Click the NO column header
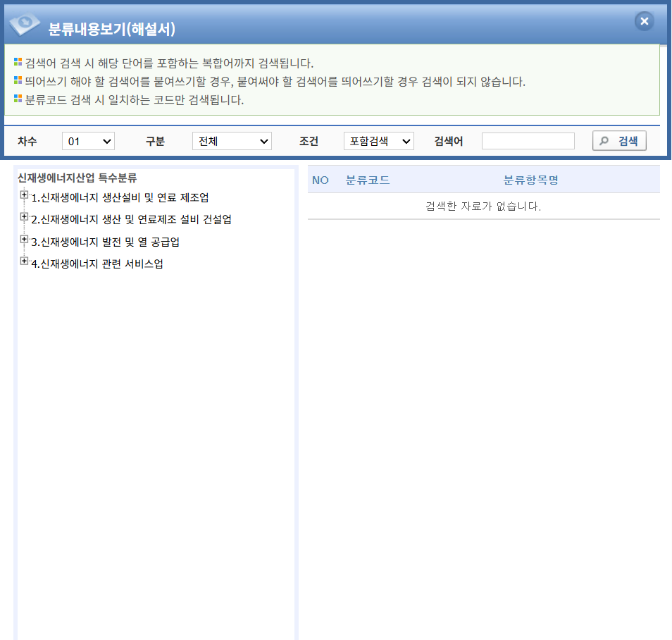Screen dimensions: 672x640 (x=321, y=180)
